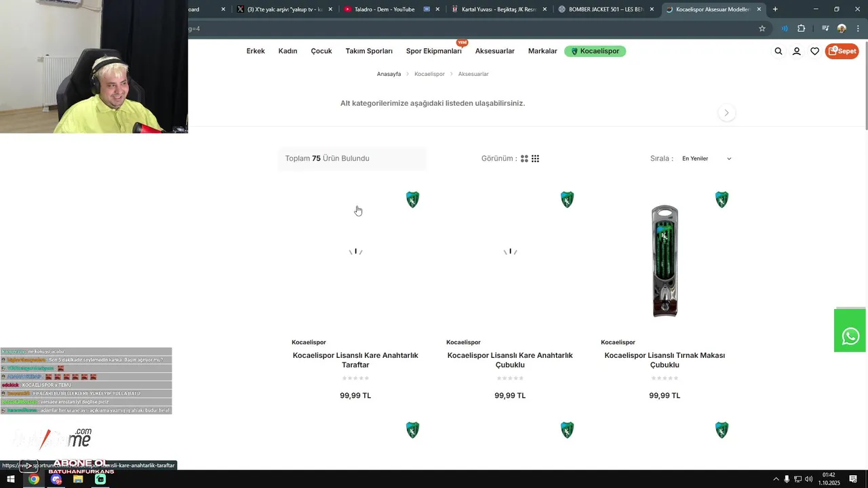Open the Kadın menu
The image size is (868, 488).
288,52
